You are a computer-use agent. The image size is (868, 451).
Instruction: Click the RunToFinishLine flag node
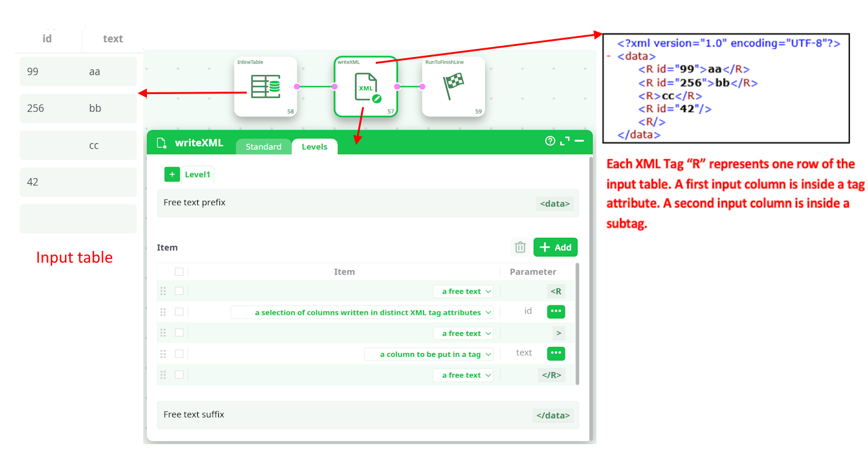pos(453,87)
